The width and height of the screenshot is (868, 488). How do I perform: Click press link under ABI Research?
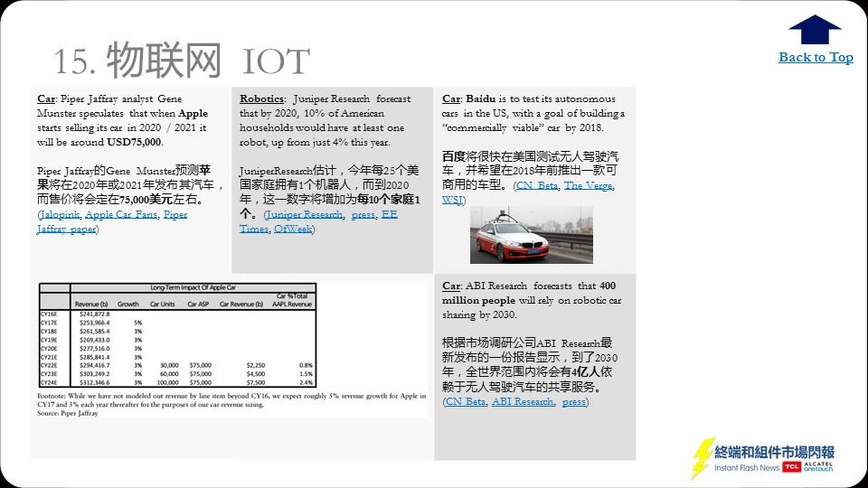pyautogui.click(x=573, y=401)
